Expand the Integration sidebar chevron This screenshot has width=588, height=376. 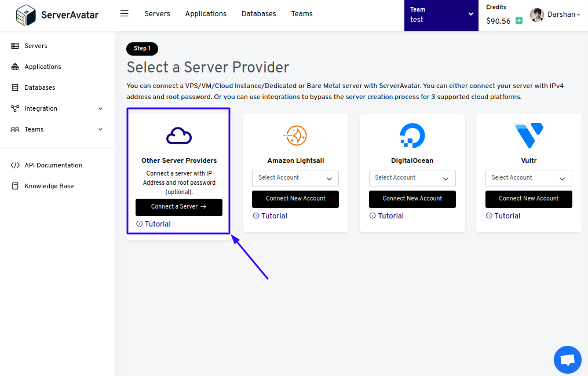click(100, 108)
